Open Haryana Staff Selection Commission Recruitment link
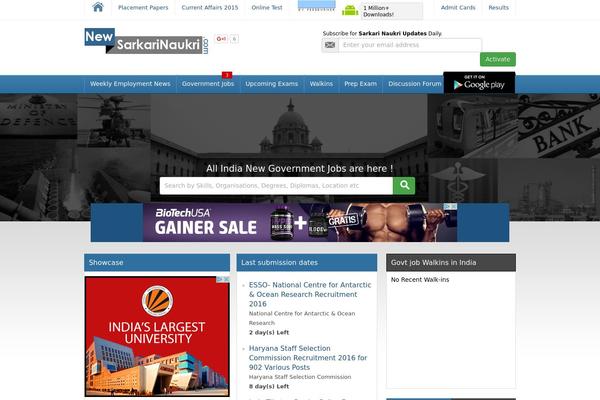The height and width of the screenshot is (400, 600). pos(308,358)
